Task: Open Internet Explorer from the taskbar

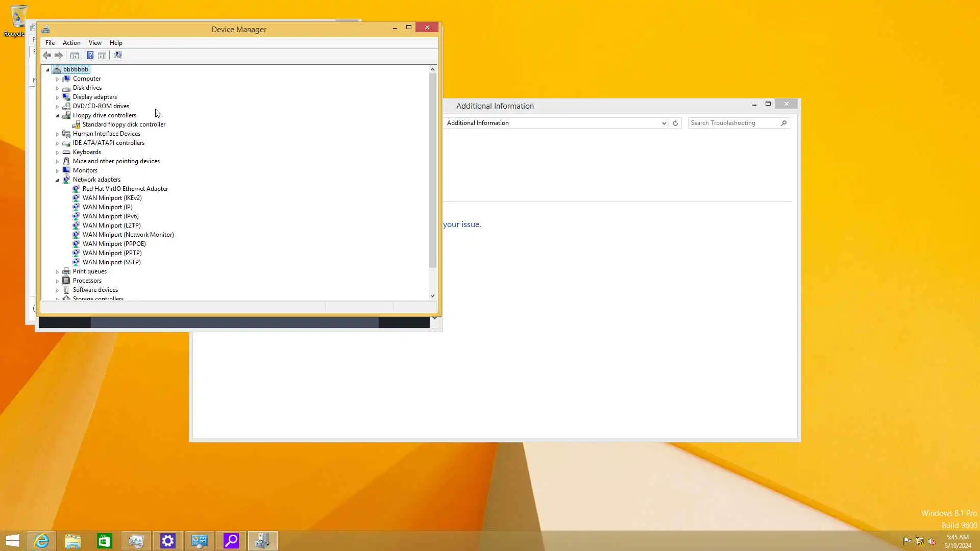Action: 41,540
